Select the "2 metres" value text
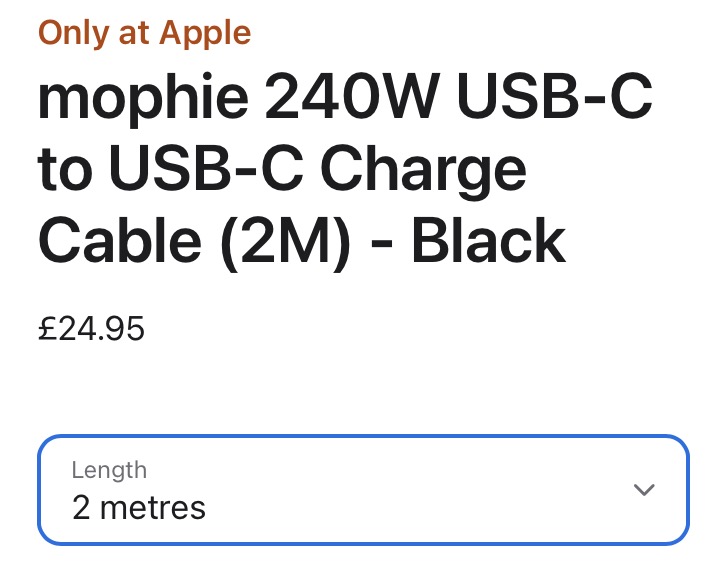 (x=138, y=507)
